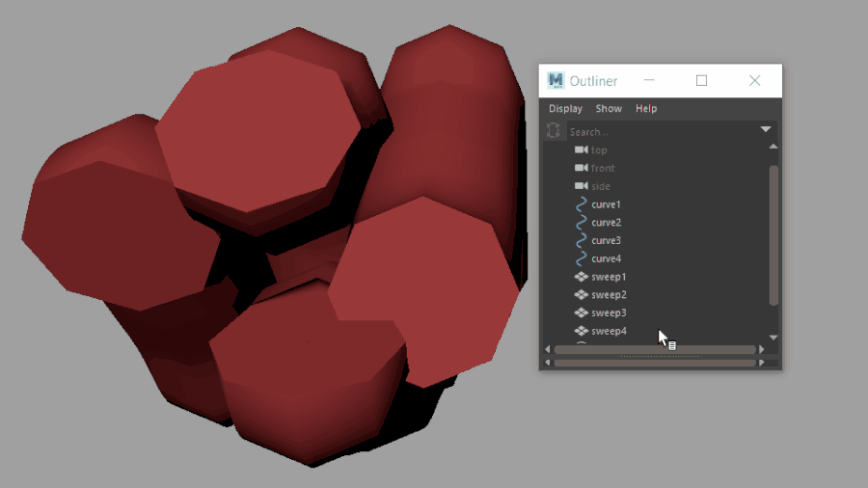Click the sweep1 mesh icon
The image size is (868, 488).
point(582,277)
